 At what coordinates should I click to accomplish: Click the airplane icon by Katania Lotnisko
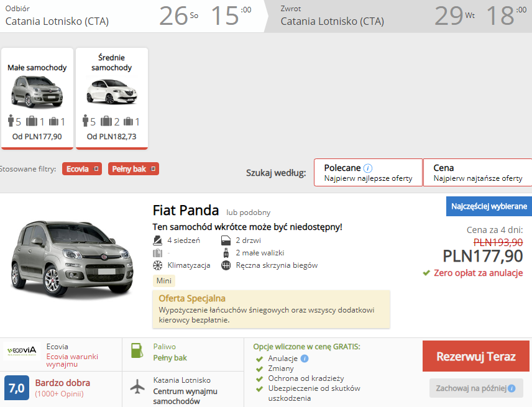(137, 386)
